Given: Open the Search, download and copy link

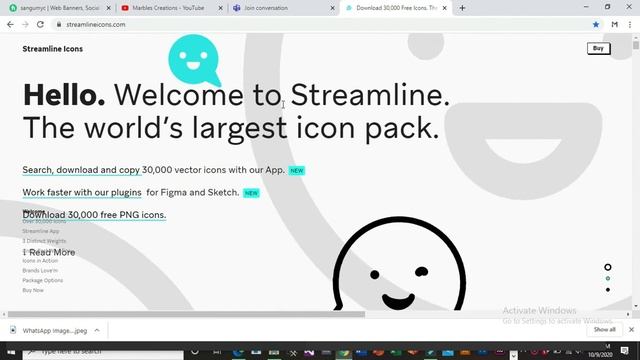Looking at the screenshot, I should pos(82,170).
